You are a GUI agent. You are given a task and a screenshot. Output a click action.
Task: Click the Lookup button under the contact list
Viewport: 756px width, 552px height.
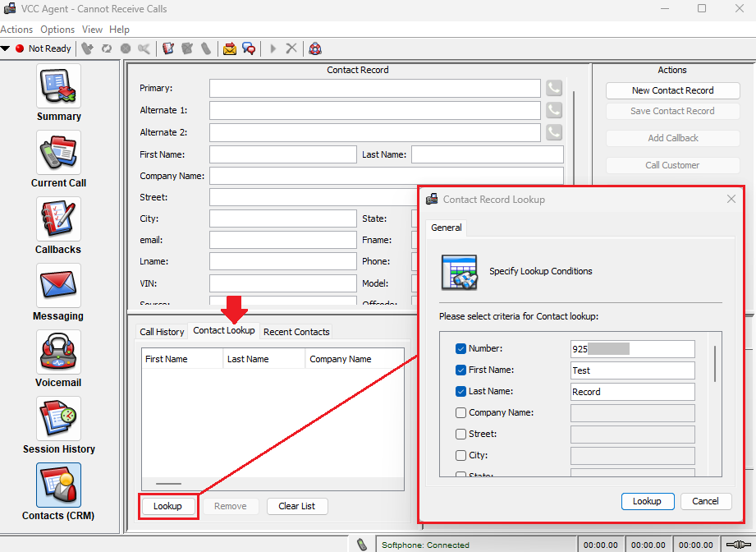coord(167,506)
